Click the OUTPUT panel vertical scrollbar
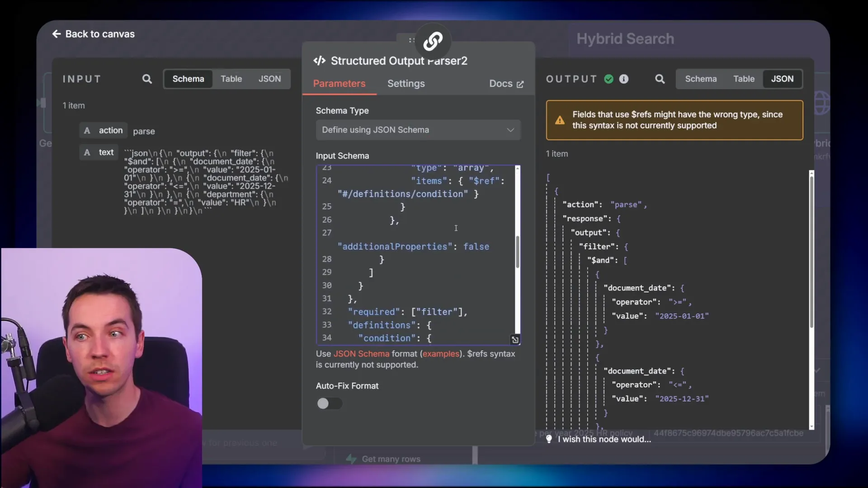Screen dimensions: 868x488 [x=811, y=252]
